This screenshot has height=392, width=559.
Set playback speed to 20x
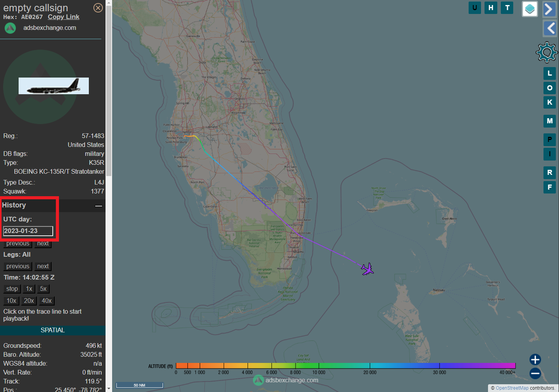click(x=29, y=301)
